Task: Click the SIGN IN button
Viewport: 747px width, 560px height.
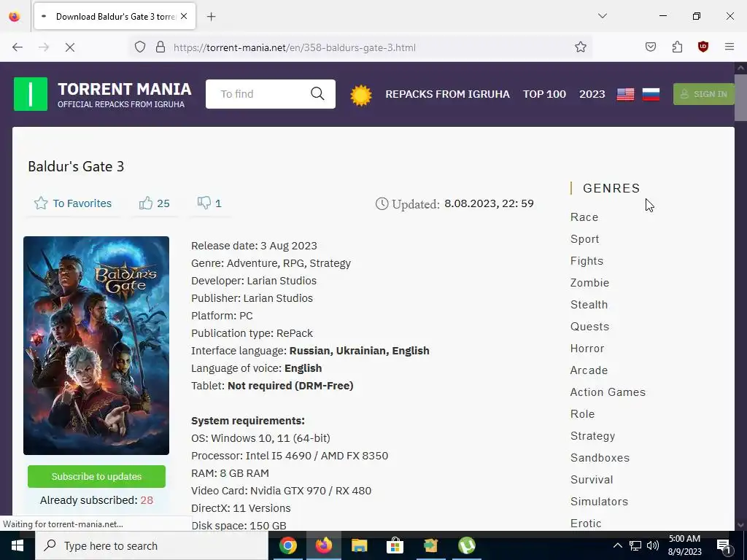Action: (x=704, y=94)
